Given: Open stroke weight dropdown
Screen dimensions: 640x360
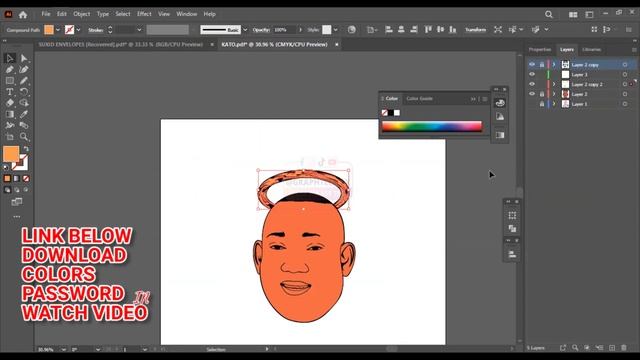Looking at the screenshot, I should coord(139,30).
